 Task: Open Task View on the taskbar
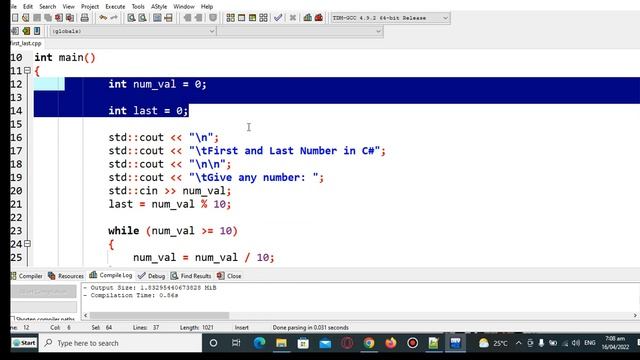click(236, 343)
